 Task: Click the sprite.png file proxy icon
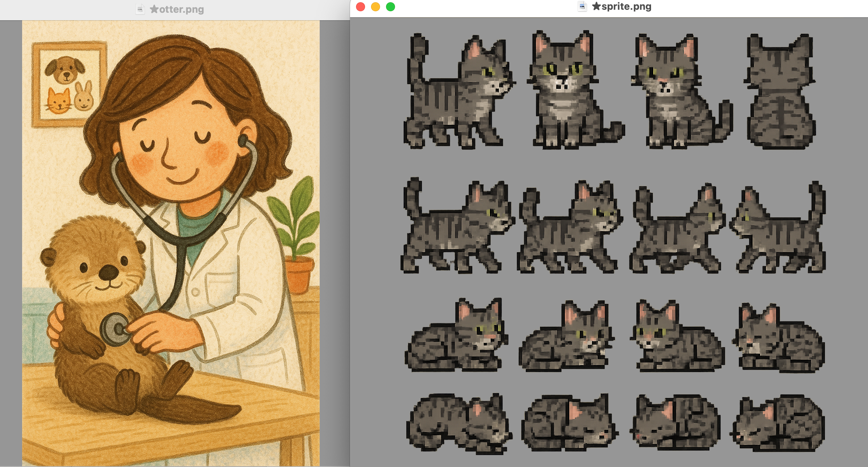(582, 6)
